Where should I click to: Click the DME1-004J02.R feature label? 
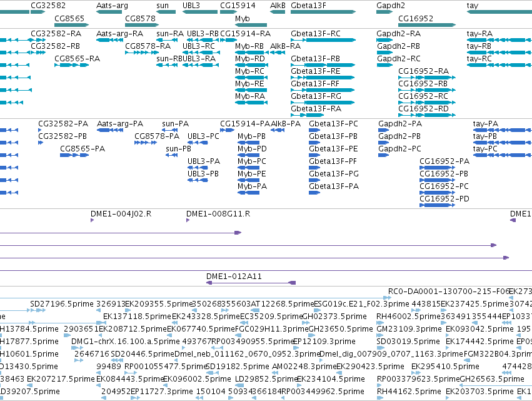[x=121, y=214]
